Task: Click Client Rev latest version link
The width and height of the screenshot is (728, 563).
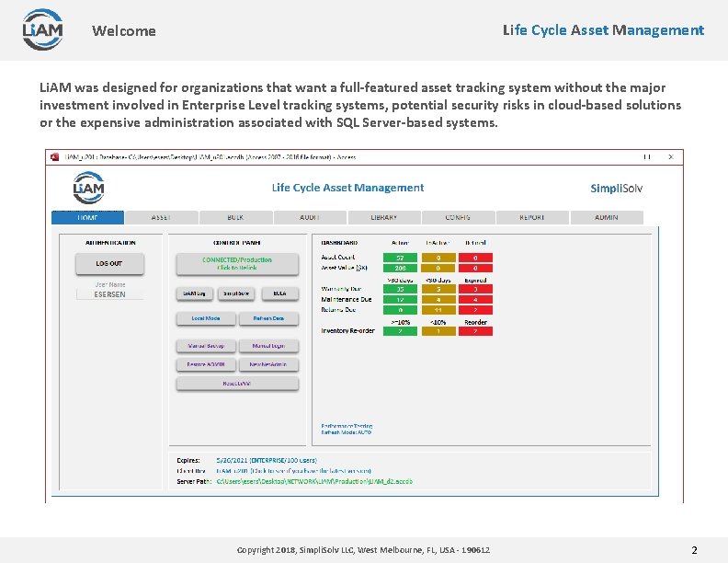Action: [293, 471]
